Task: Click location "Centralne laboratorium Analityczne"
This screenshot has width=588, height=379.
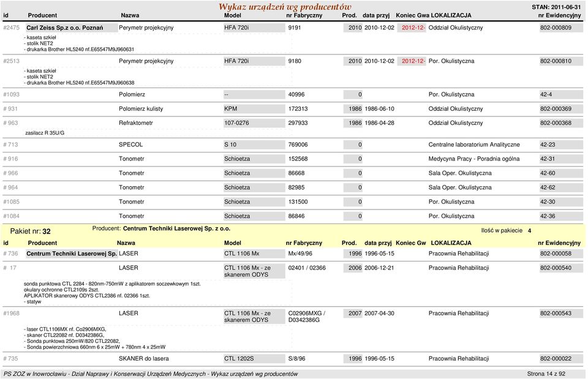Action: coord(474,144)
